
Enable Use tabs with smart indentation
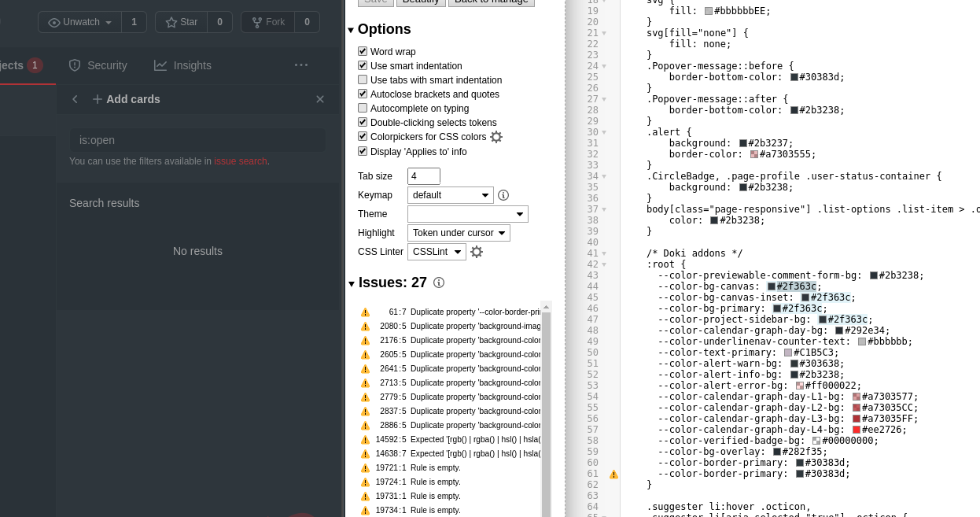pos(363,79)
